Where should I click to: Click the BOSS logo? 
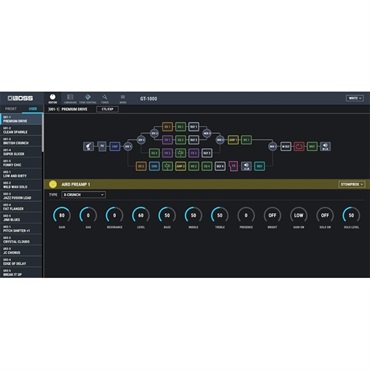(20, 98)
